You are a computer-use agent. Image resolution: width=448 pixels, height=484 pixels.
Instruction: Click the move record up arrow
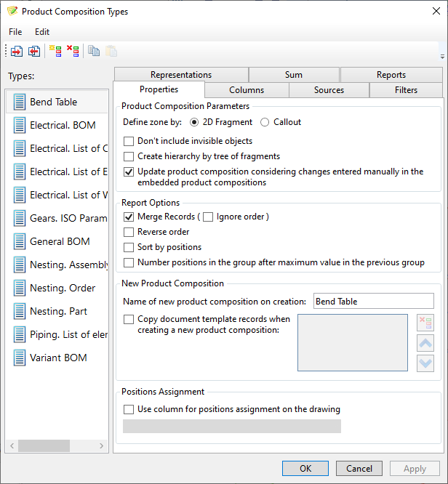(425, 343)
